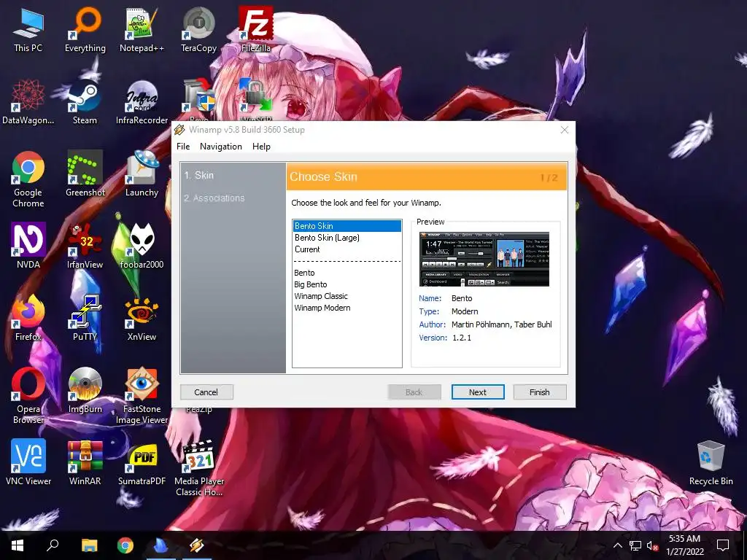Go to the 2. Associations setup step
The image size is (747, 560).
214,198
